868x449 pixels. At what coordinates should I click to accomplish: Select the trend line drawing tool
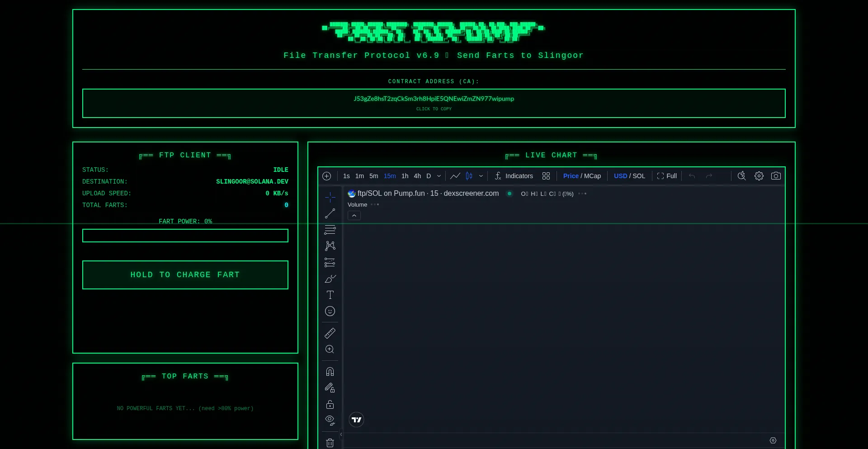[330, 213]
